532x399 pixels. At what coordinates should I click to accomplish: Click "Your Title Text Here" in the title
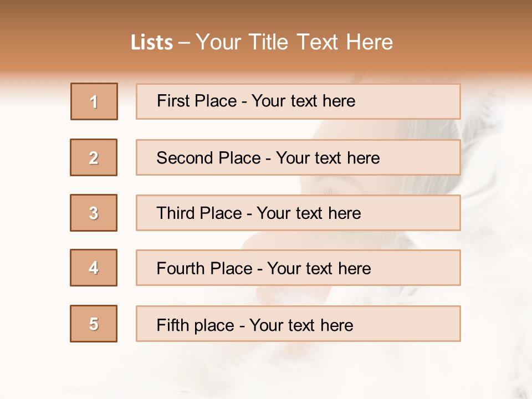(x=294, y=43)
